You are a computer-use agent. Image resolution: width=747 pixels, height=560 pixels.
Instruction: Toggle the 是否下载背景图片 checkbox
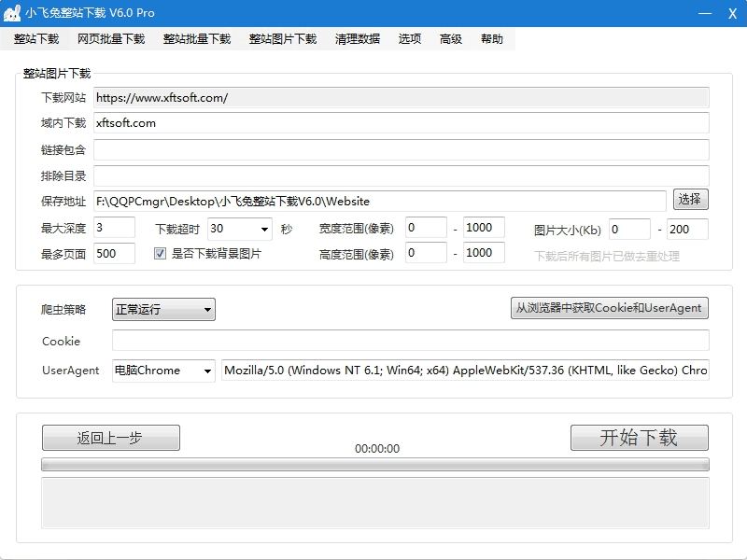click(160, 253)
